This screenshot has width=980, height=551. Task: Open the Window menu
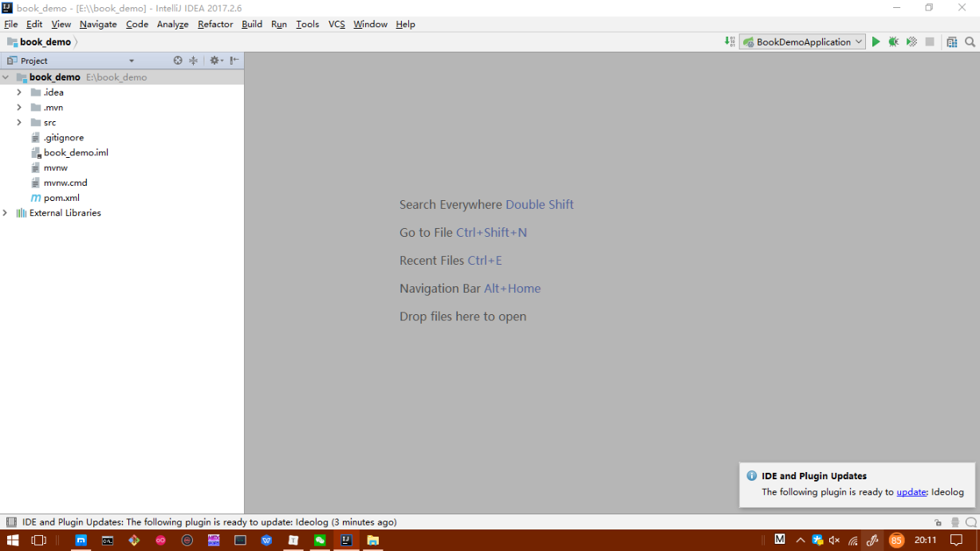point(371,25)
